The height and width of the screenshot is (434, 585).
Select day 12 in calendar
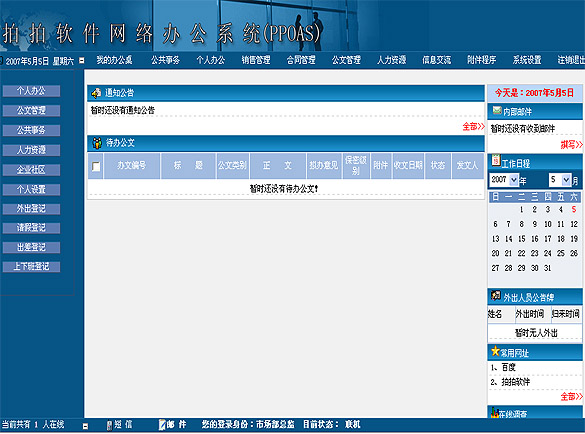point(574,224)
